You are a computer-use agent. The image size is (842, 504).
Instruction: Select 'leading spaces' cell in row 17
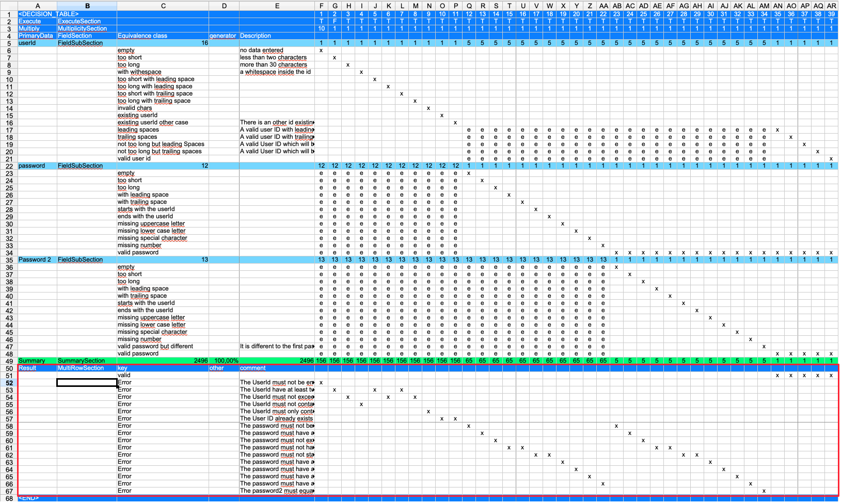click(163, 129)
